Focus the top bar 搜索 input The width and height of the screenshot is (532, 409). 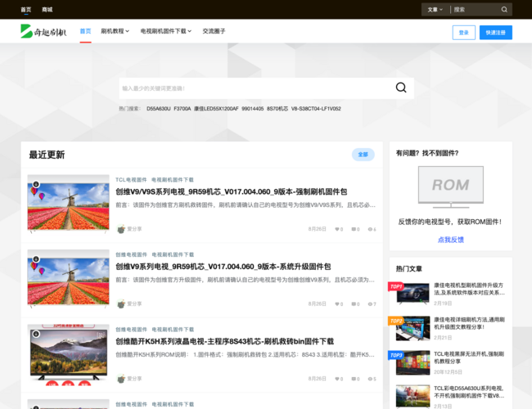tap(476, 10)
